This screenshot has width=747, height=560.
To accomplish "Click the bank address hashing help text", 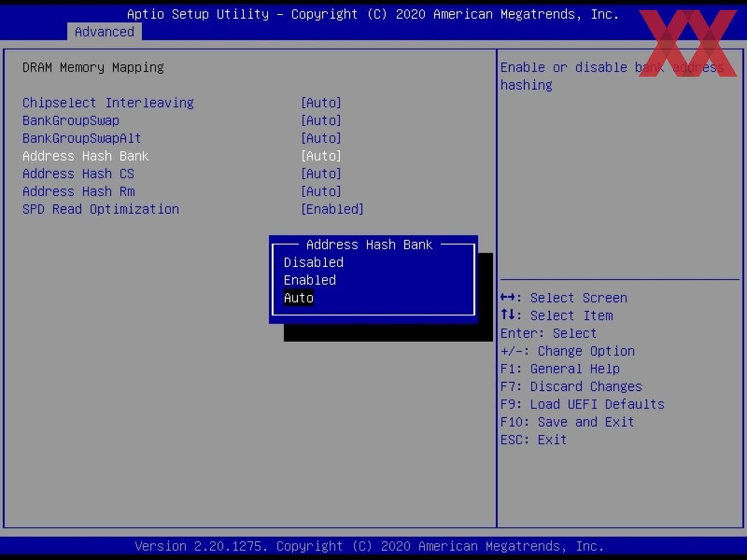I will point(612,76).
